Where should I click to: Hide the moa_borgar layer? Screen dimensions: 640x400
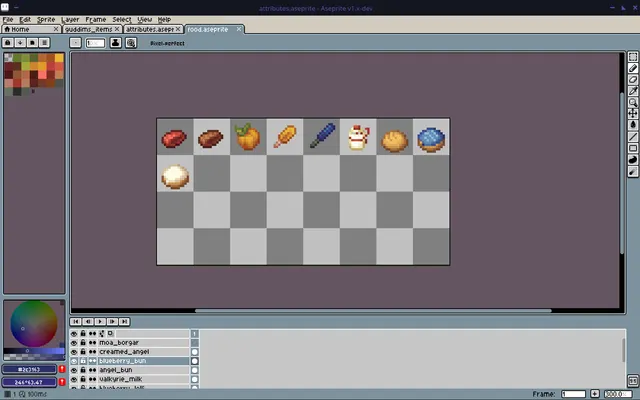[x=74, y=343]
